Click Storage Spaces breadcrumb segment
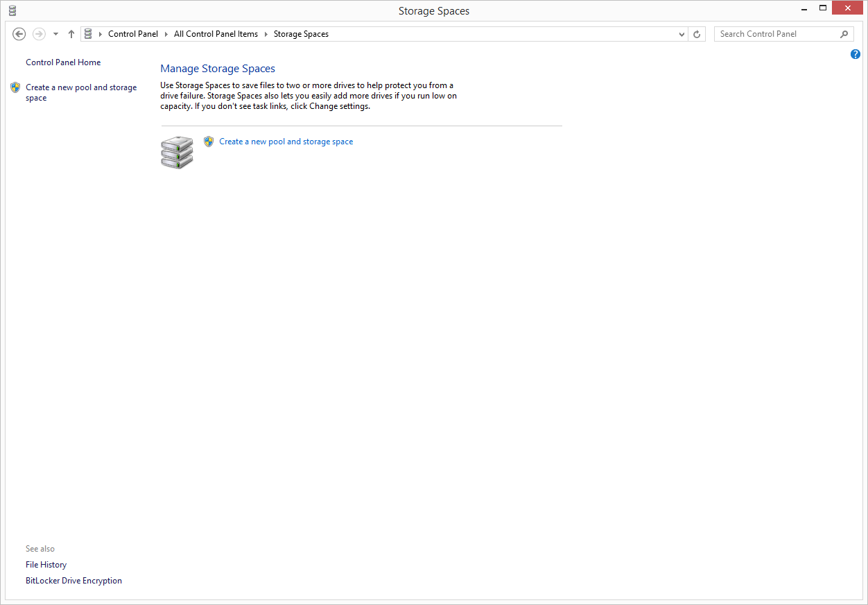 coord(301,34)
